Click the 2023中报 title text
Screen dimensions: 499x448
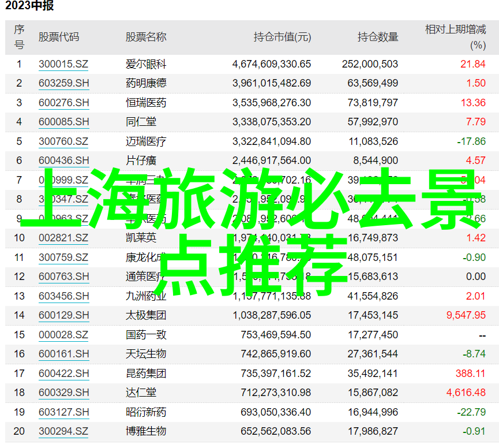(x=29, y=6)
